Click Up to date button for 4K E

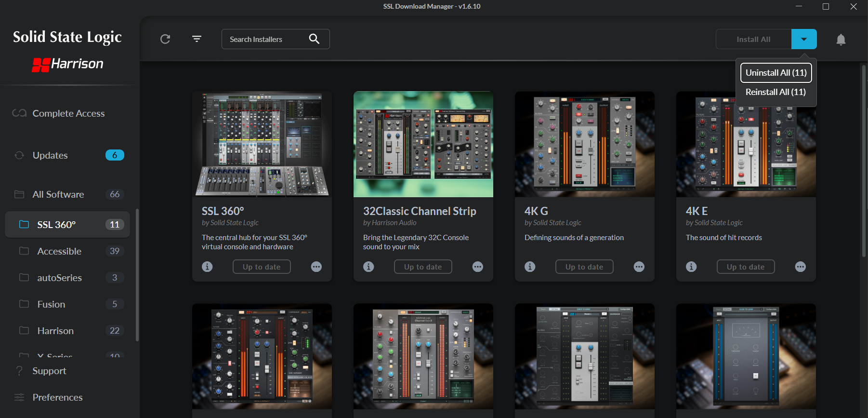[746, 267]
